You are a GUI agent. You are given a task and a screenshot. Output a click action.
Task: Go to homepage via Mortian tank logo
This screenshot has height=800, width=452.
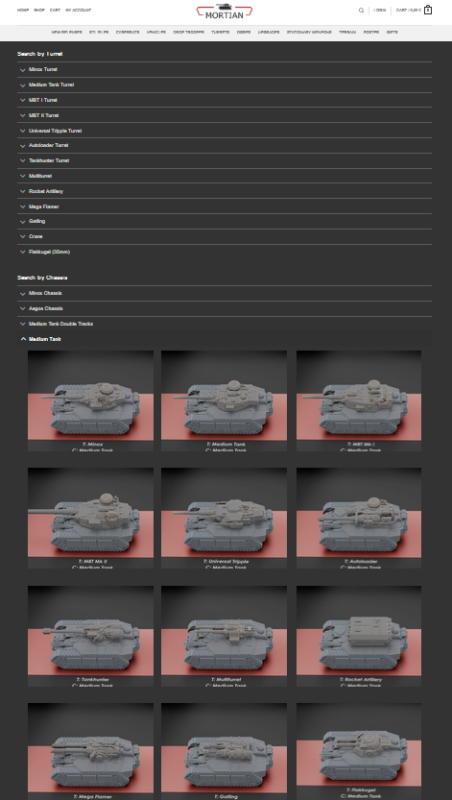[224, 12]
